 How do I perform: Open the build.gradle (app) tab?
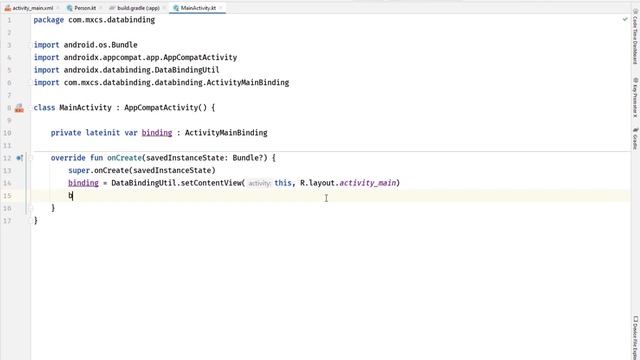coord(138,8)
